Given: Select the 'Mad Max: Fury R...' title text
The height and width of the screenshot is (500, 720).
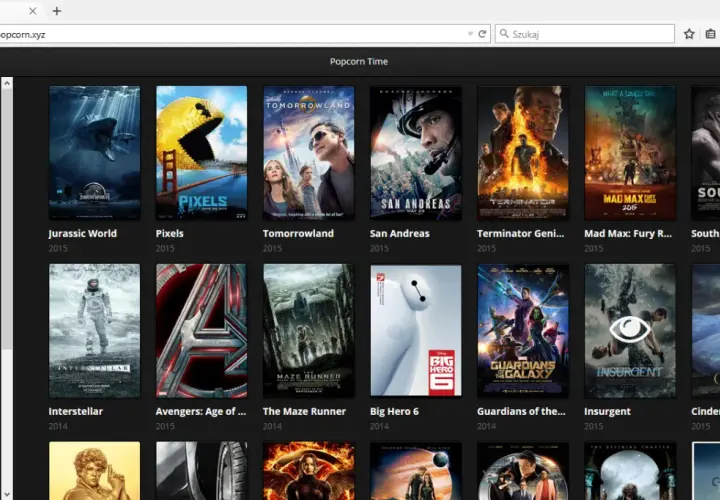Looking at the screenshot, I should pyautogui.click(x=628, y=234).
